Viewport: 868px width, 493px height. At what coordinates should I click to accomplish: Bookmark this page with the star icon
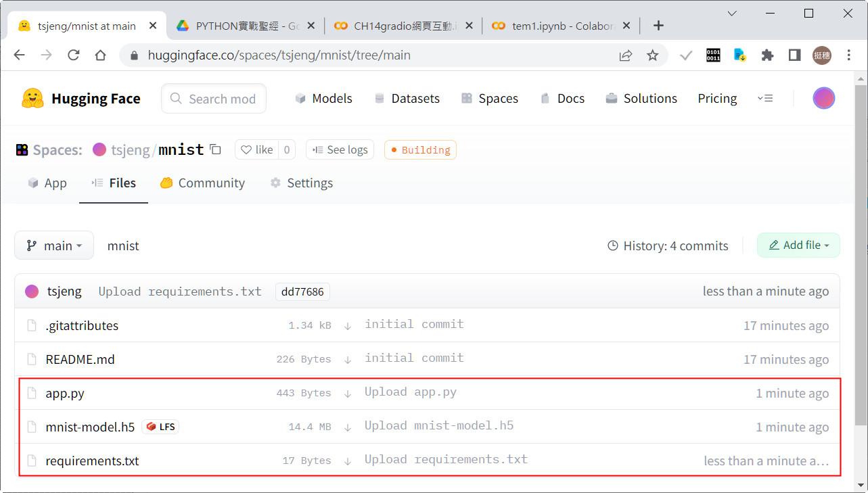652,55
